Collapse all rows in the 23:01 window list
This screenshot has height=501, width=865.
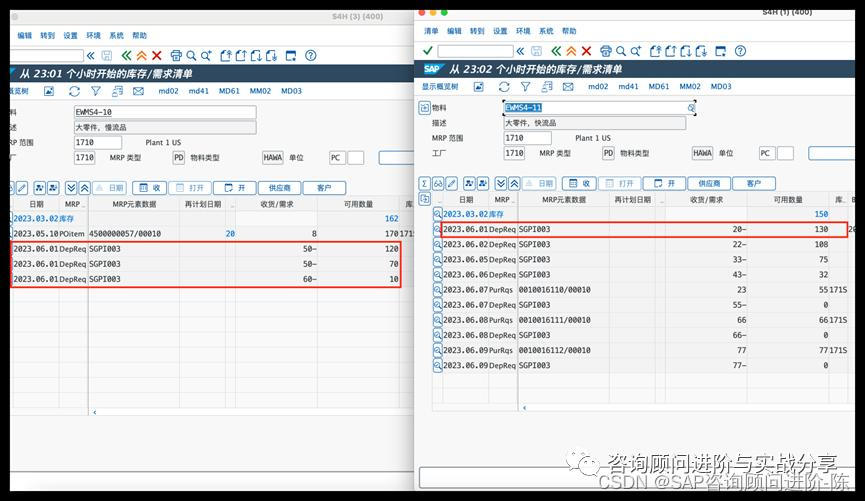pos(84,188)
